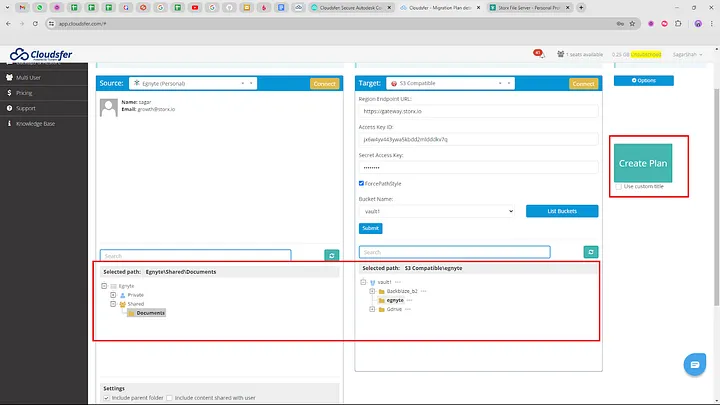Click the user avatar picture
720x405 pixels.
click(109, 107)
